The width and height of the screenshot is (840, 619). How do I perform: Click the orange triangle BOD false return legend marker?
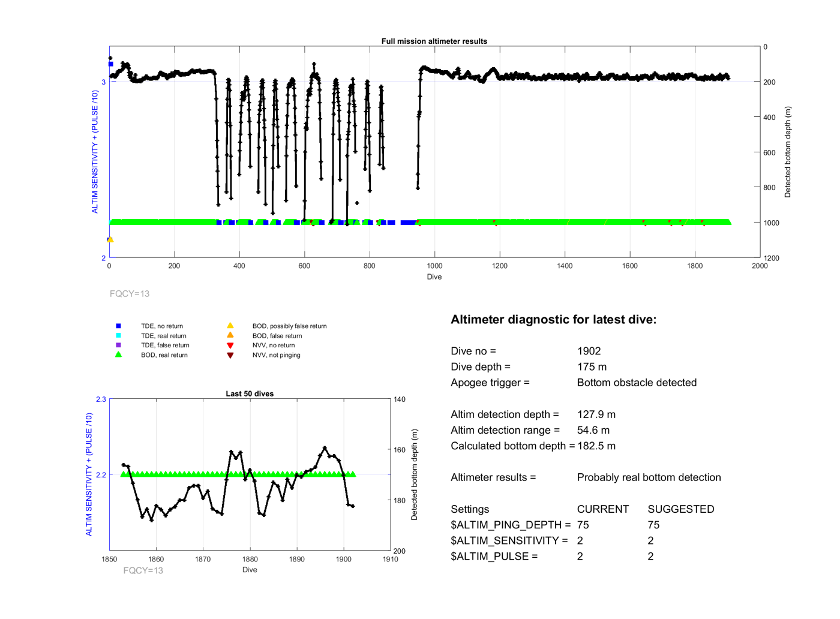230,335
